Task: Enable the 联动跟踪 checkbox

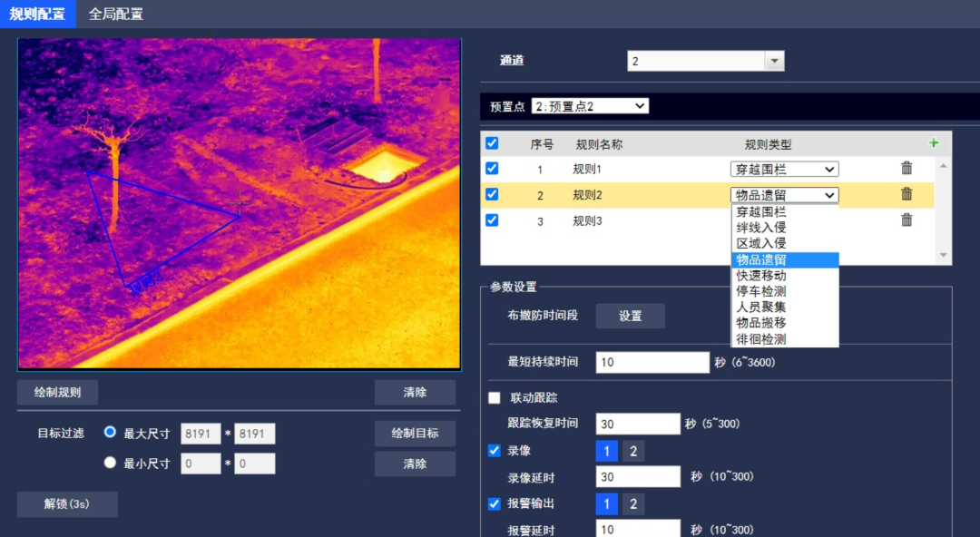Action: [x=495, y=396]
